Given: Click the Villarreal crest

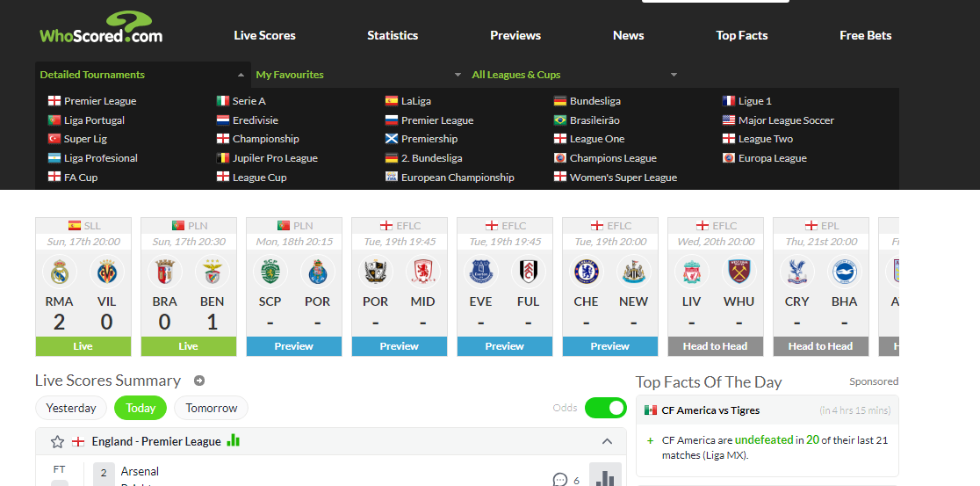Looking at the screenshot, I should point(107,272).
